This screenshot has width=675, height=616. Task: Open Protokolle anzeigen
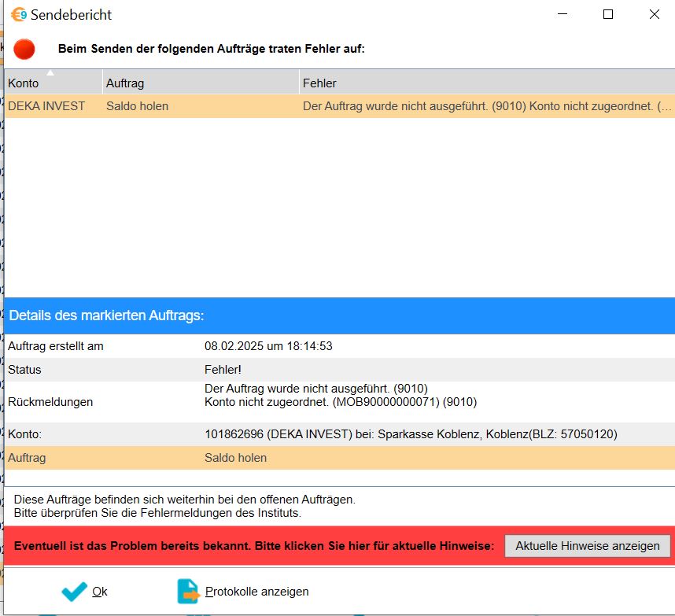[x=243, y=592]
